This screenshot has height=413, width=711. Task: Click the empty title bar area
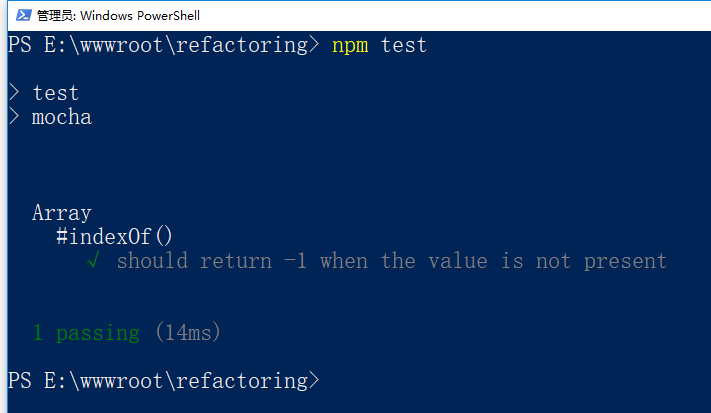(450, 15)
